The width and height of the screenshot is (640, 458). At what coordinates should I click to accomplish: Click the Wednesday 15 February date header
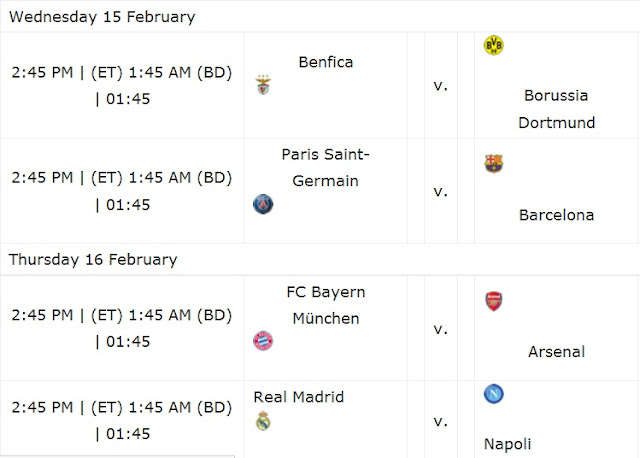click(102, 17)
